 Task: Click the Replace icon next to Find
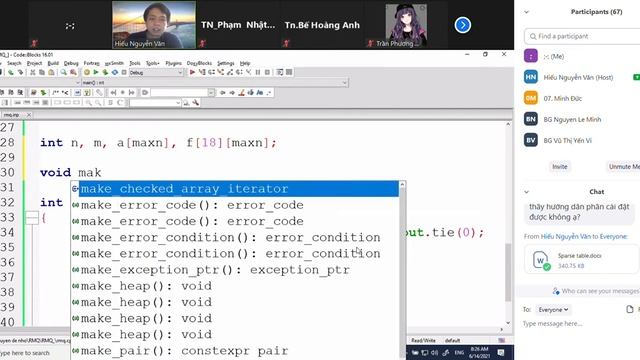(x=73, y=72)
